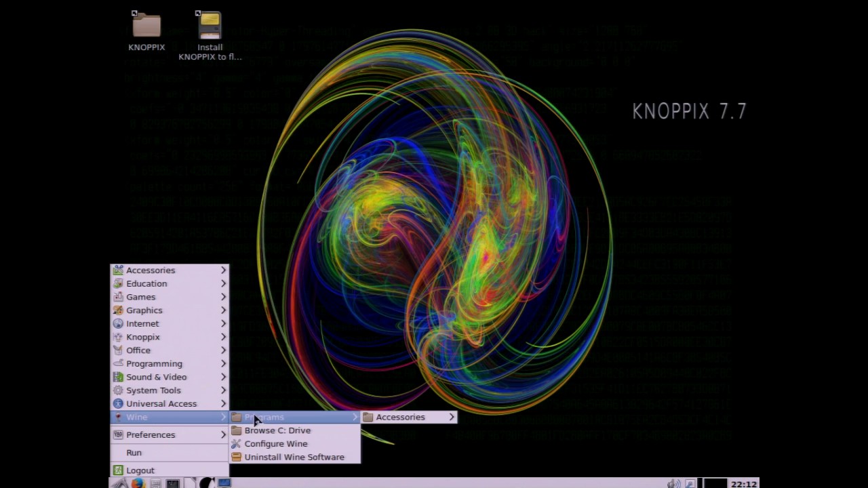Open Accessories in the Programs submenu
Screen dimensions: 868x488
click(409, 417)
